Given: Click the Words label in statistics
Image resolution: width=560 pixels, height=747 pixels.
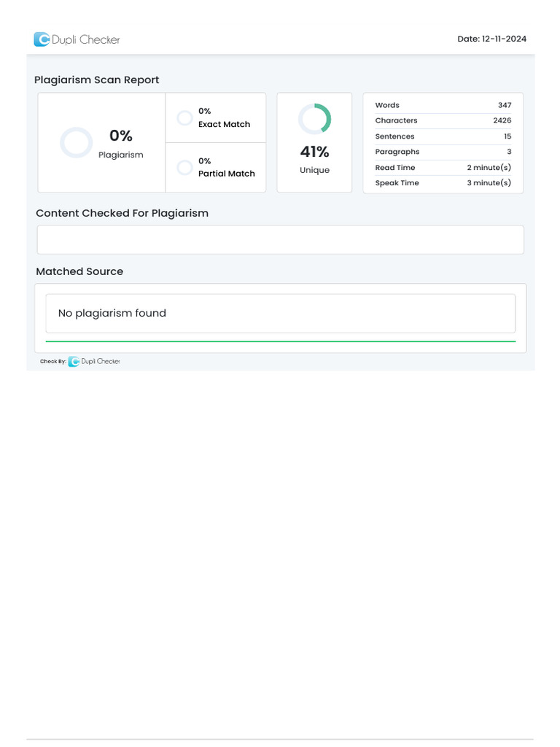Looking at the screenshot, I should coord(387,105).
